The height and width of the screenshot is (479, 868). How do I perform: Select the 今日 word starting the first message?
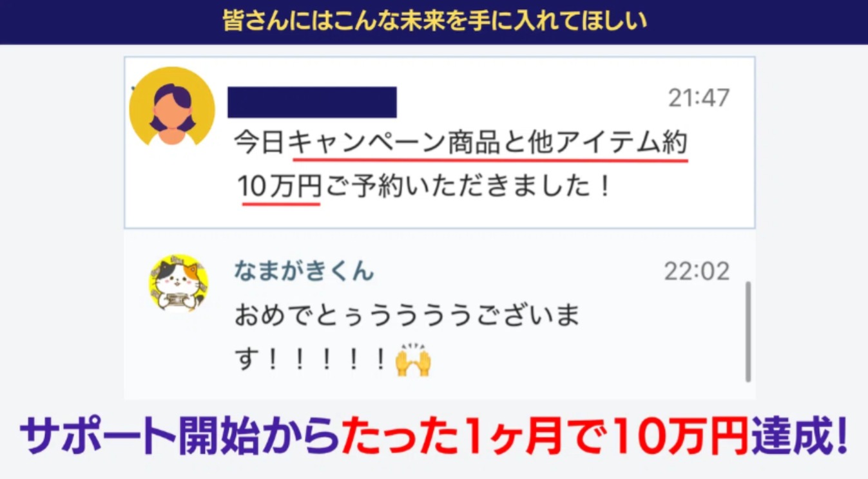(x=261, y=142)
